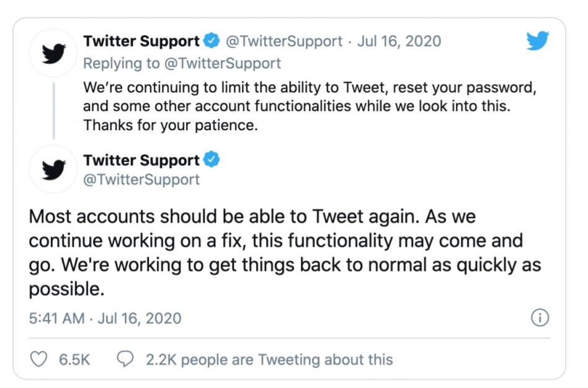
Task: Click @TwitterSupport handle under lower name
Action: point(141,180)
